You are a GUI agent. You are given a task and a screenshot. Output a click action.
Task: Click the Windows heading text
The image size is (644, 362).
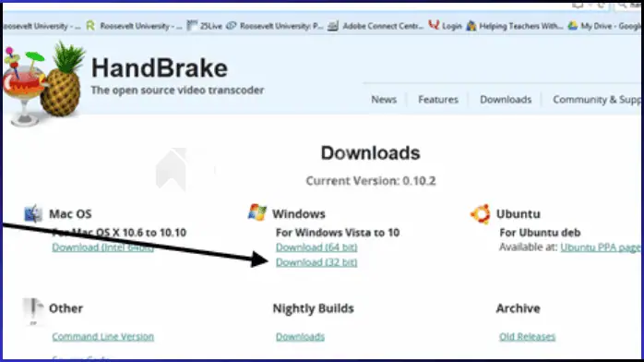click(299, 213)
